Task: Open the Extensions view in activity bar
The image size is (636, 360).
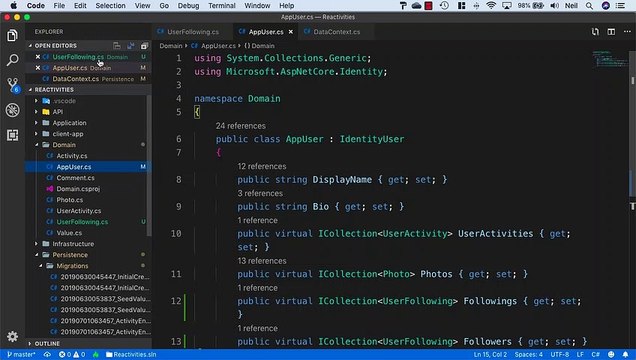Action: click(x=12, y=135)
